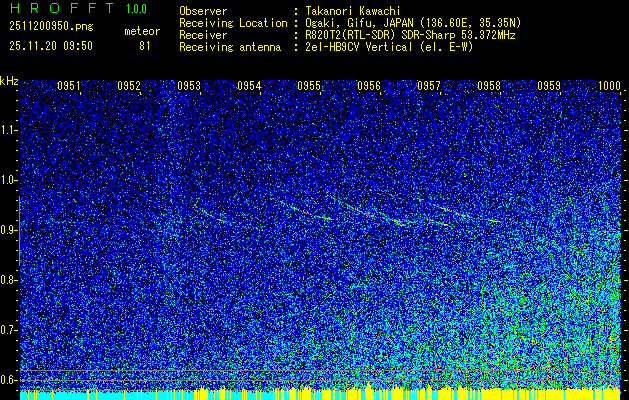The width and height of the screenshot is (629, 400).
Task: Click the 0.7 kHz axis label
Action: (x=8, y=330)
